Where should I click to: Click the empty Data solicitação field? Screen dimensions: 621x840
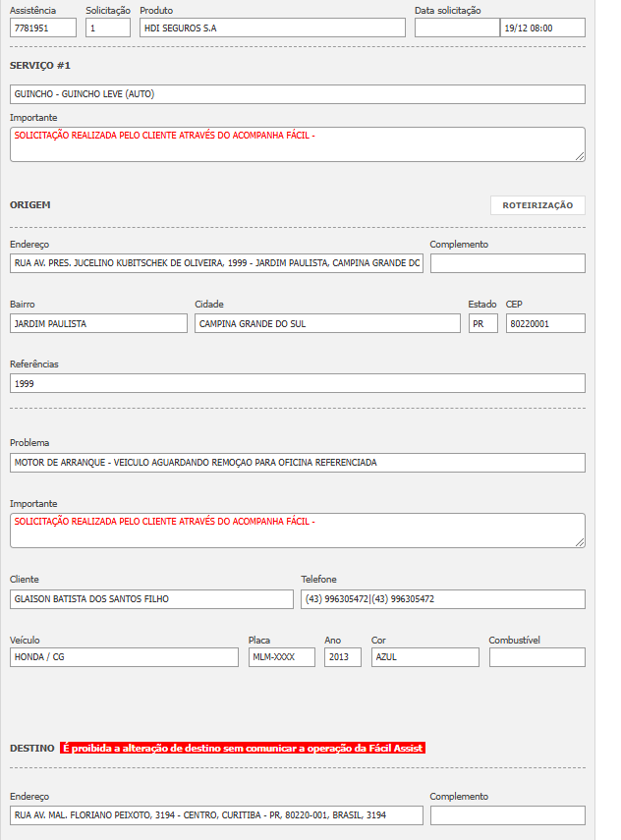tap(456, 28)
